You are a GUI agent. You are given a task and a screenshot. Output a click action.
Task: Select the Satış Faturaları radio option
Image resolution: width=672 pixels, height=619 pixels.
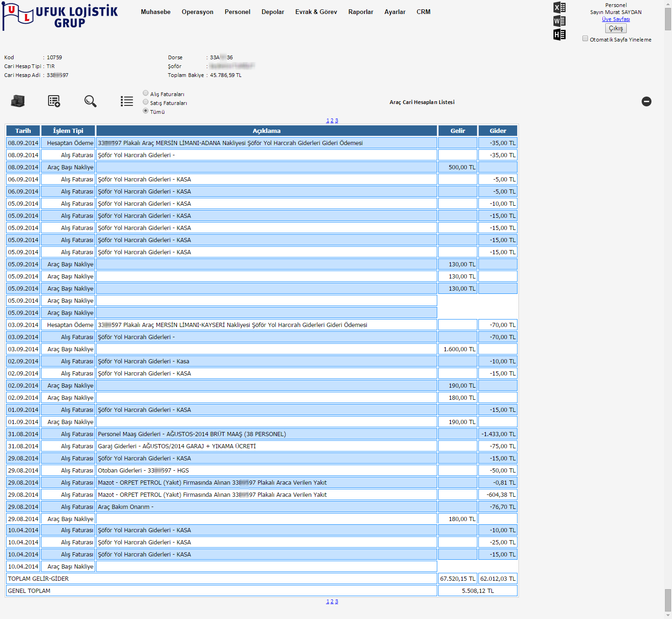[146, 102]
